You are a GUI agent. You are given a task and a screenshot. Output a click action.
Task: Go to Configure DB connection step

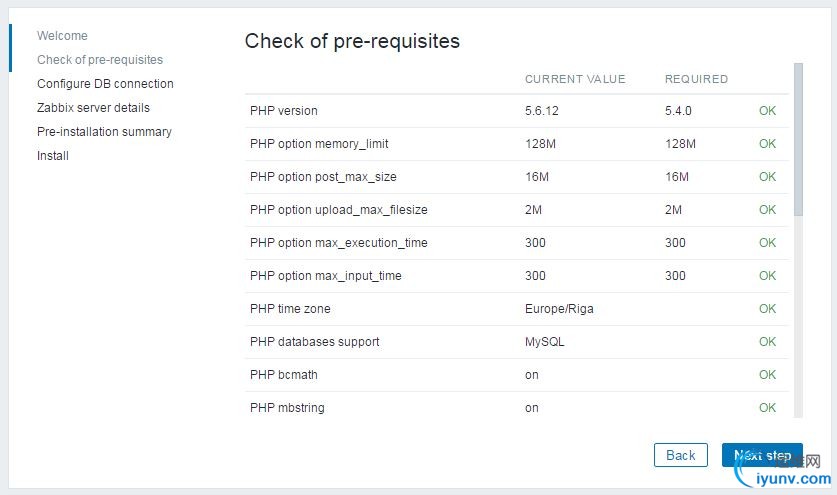[105, 84]
